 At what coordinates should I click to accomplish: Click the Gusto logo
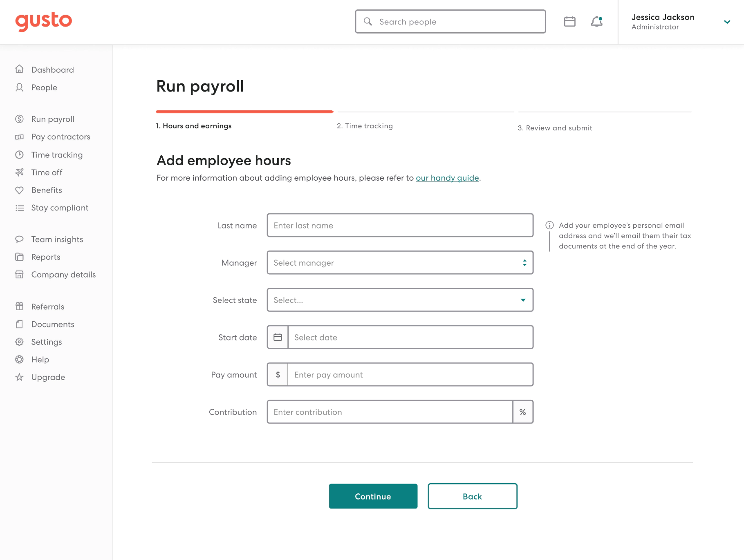click(x=43, y=21)
